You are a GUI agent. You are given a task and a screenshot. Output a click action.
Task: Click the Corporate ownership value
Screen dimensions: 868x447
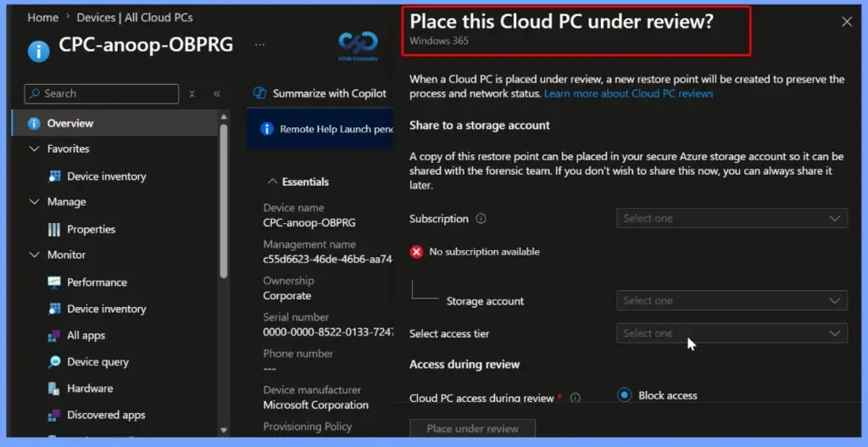[x=287, y=296]
